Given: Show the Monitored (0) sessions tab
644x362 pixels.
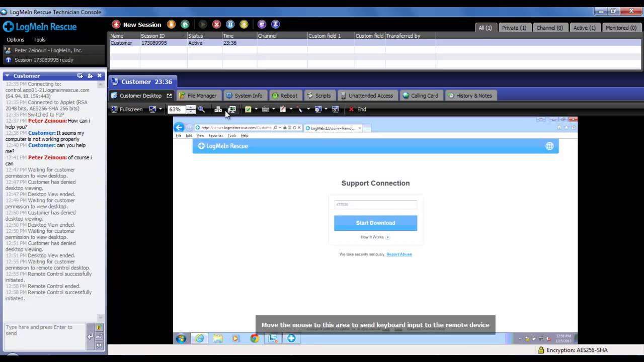Looking at the screenshot, I should coord(621,28).
